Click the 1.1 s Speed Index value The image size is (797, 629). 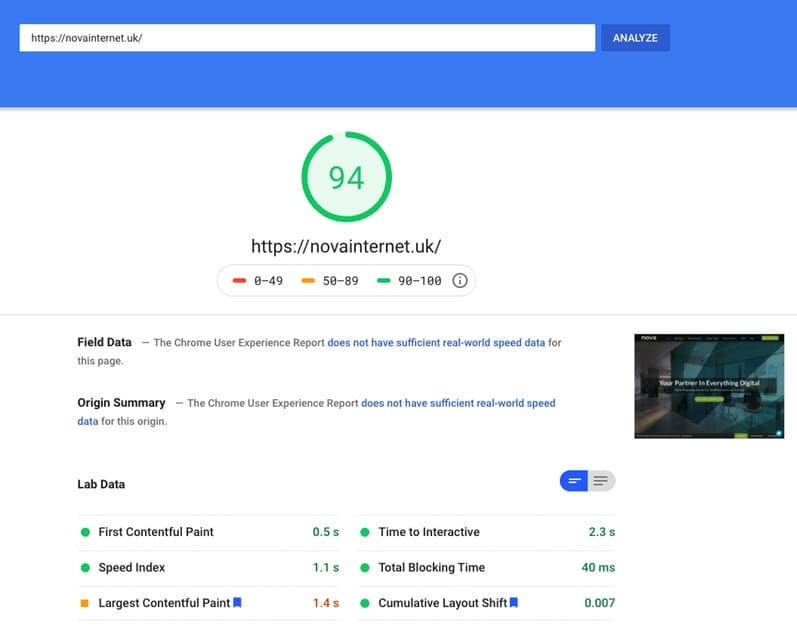point(326,567)
